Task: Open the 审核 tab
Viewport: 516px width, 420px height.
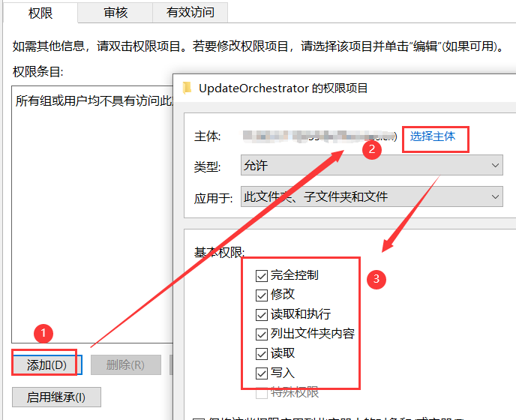Action: pos(115,13)
